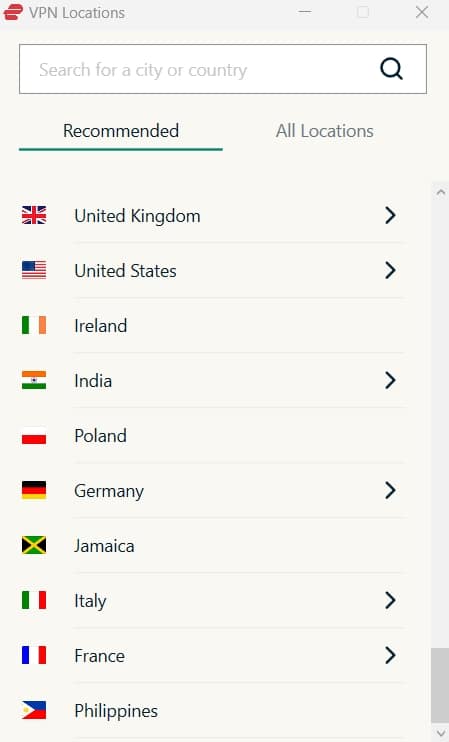449x742 pixels.
Task: Click the Philippines flag icon
Action: pyautogui.click(x=34, y=710)
